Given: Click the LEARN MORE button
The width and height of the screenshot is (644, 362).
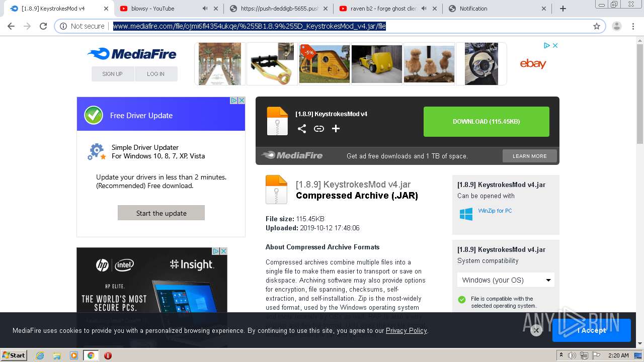Looking at the screenshot, I should (529, 156).
